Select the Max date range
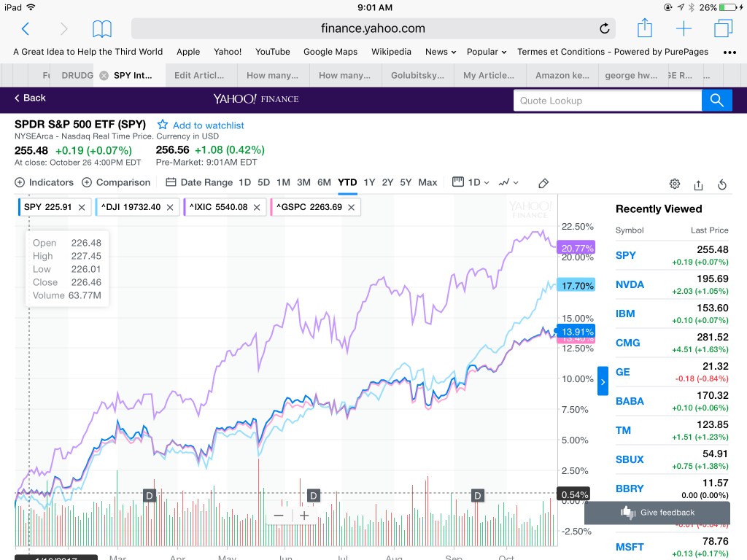This screenshot has height=560, width=747. click(x=427, y=182)
